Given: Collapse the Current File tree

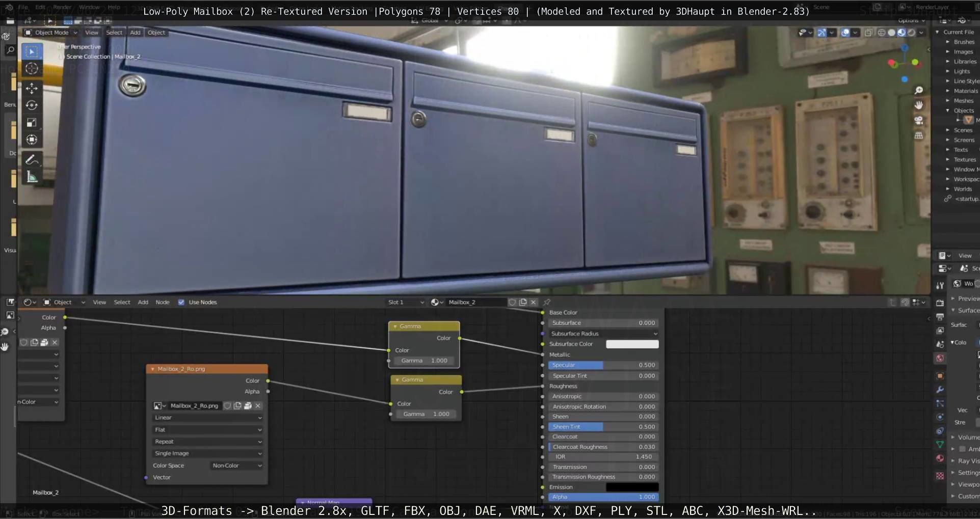Looking at the screenshot, I should pyautogui.click(x=937, y=32).
